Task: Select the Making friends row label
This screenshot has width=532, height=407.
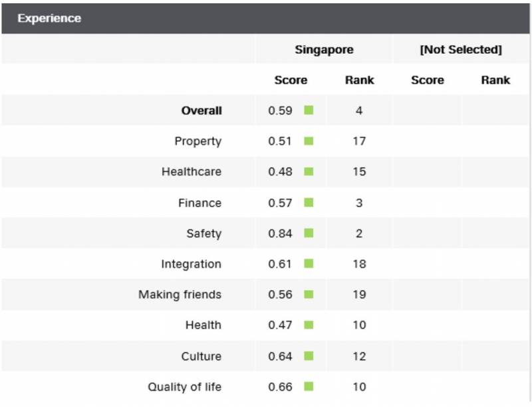Action: pos(180,295)
